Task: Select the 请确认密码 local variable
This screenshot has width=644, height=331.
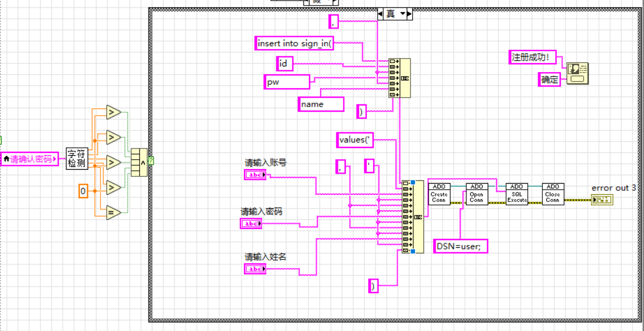Action: (30, 159)
